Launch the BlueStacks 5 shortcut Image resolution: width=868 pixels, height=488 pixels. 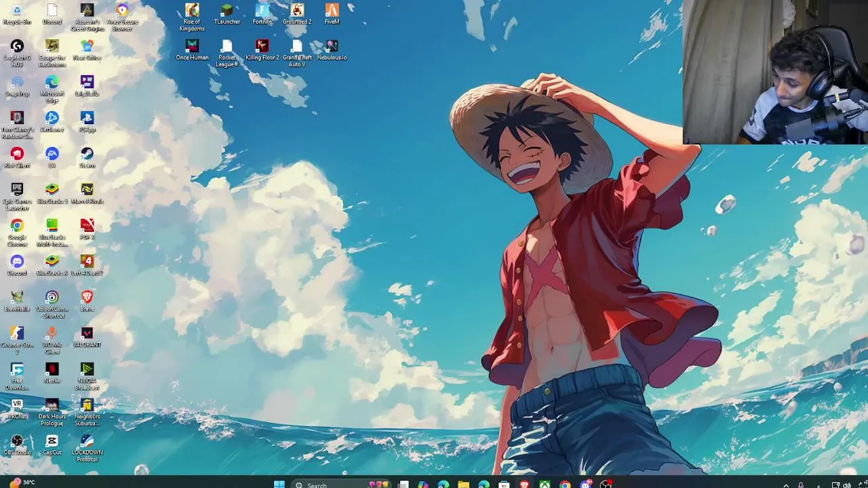[52, 194]
